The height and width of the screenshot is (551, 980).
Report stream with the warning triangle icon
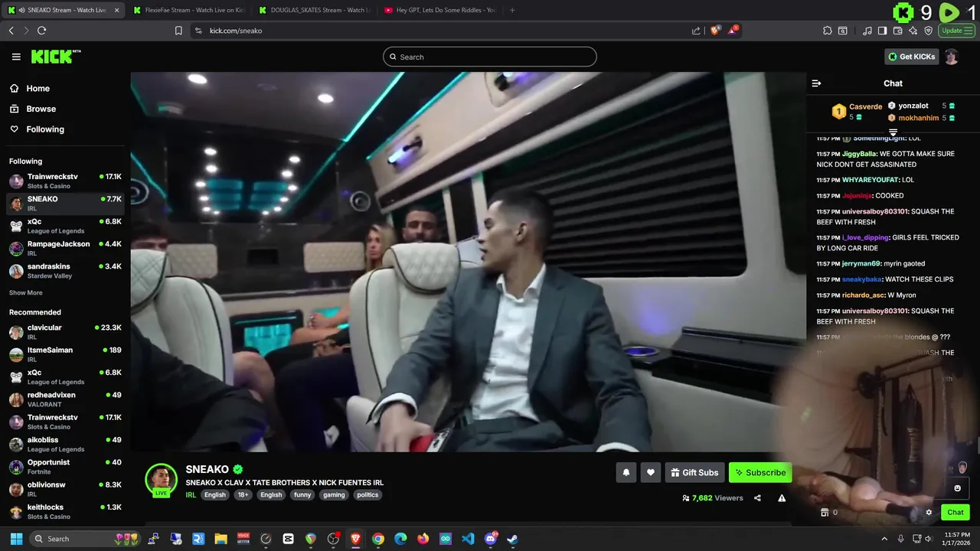(x=782, y=498)
